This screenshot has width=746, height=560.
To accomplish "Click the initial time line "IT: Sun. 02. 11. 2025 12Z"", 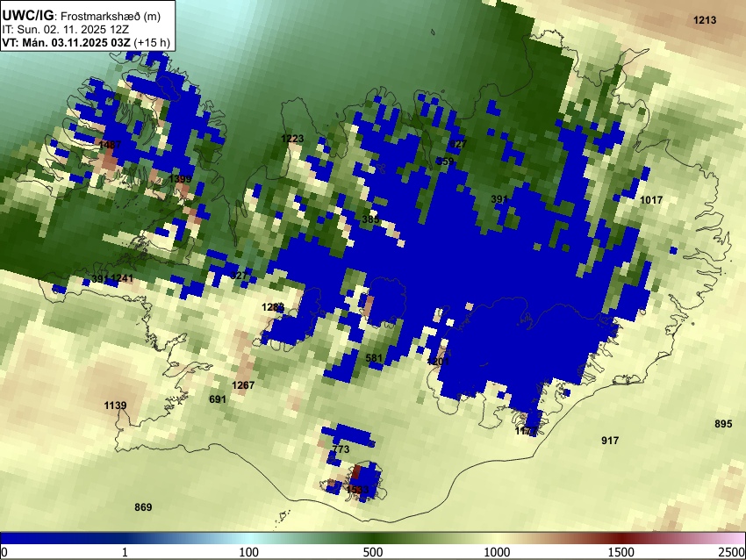I will (x=66, y=30).
